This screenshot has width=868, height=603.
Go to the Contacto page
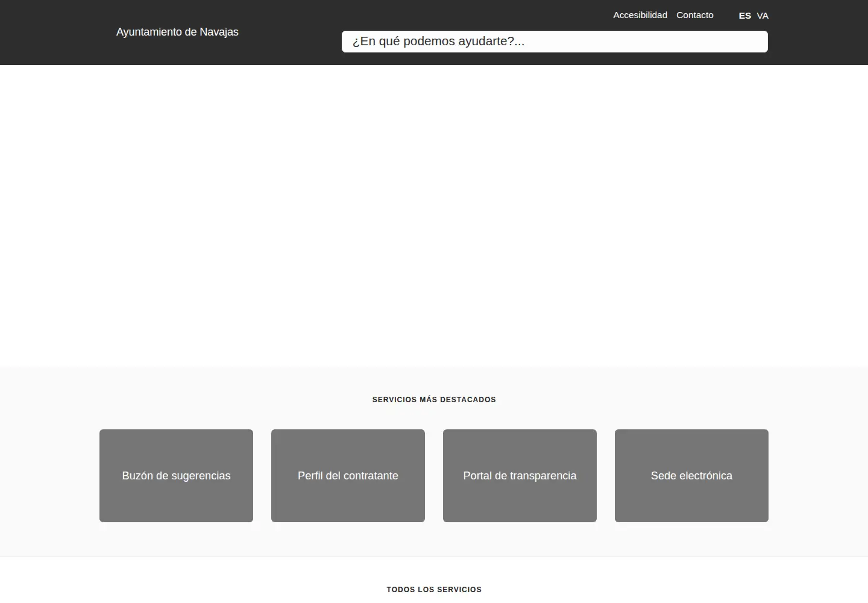(695, 15)
